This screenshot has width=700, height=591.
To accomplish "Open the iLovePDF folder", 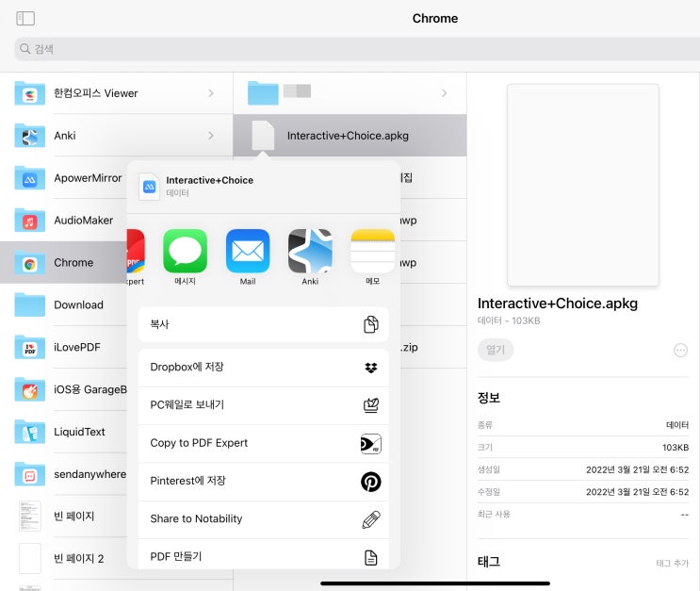I will (63, 348).
